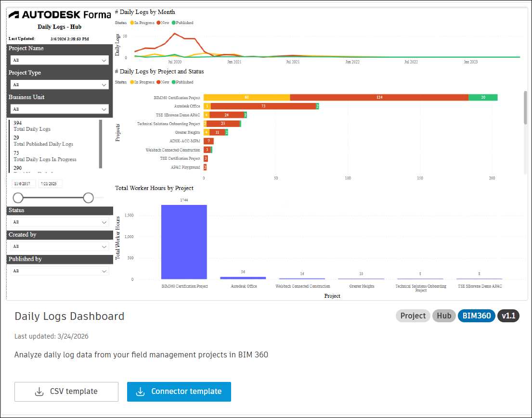Expand the Created by dropdown
532x418 pixels.
click(60, 246)
